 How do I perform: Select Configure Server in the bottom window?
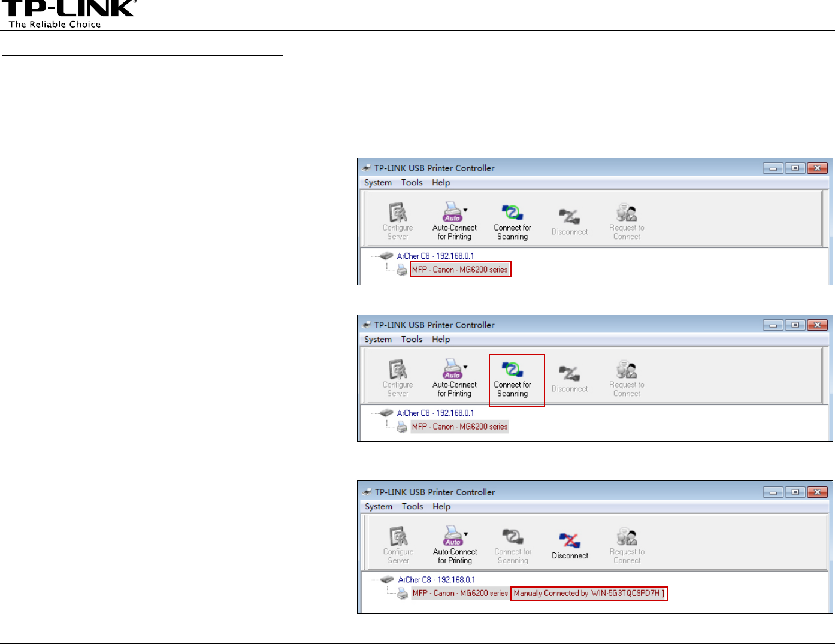(x=398, y=546)
